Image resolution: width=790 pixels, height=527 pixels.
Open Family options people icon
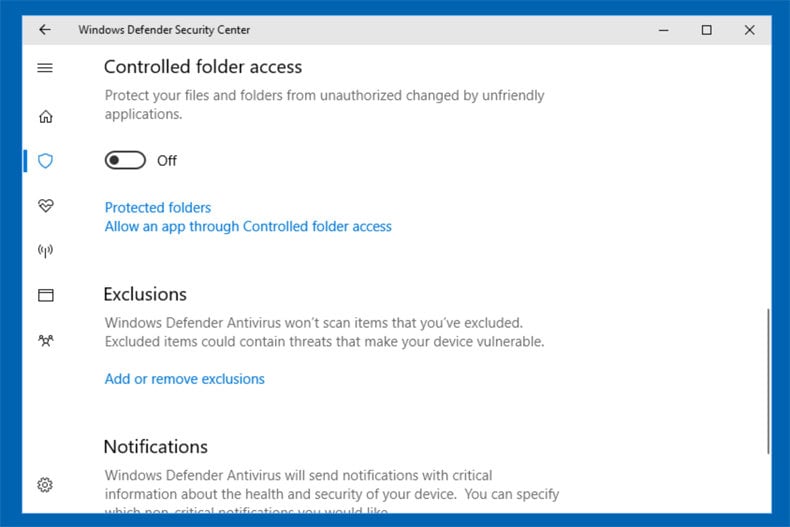[x=45, y=341]
